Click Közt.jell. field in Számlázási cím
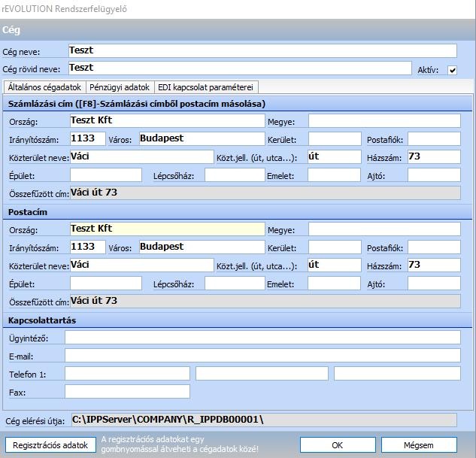 [x=335, y=156]
